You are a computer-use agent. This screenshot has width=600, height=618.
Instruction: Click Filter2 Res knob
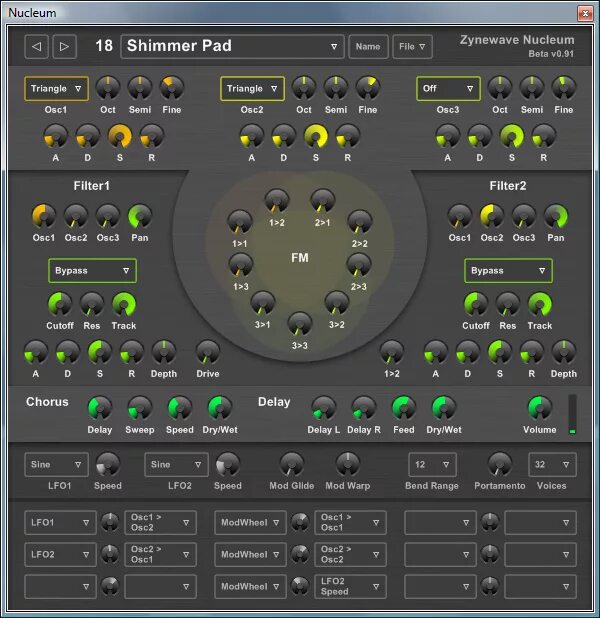tap(508, 304)
